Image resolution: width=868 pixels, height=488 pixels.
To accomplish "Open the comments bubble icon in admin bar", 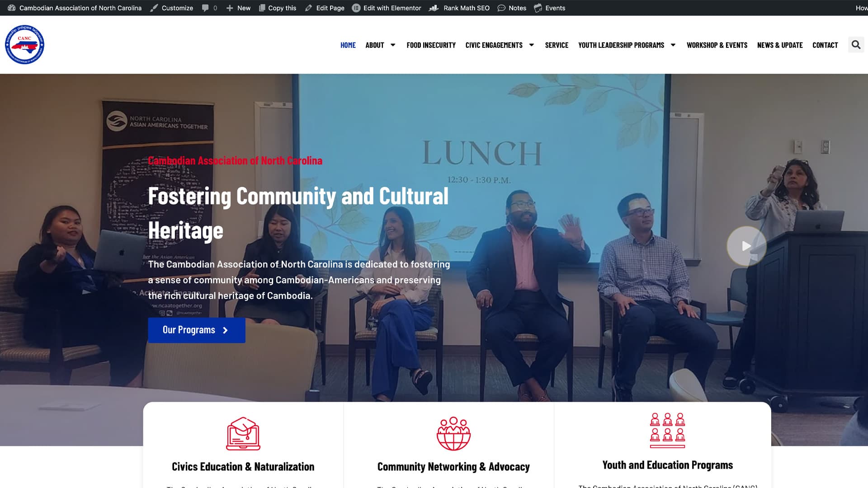I will 206,8.
